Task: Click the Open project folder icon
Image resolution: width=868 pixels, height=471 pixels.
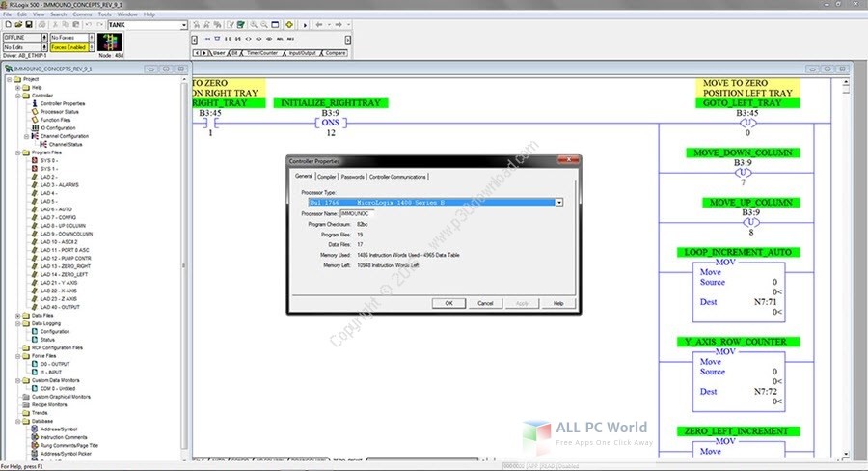Action: tap(18, 25)
